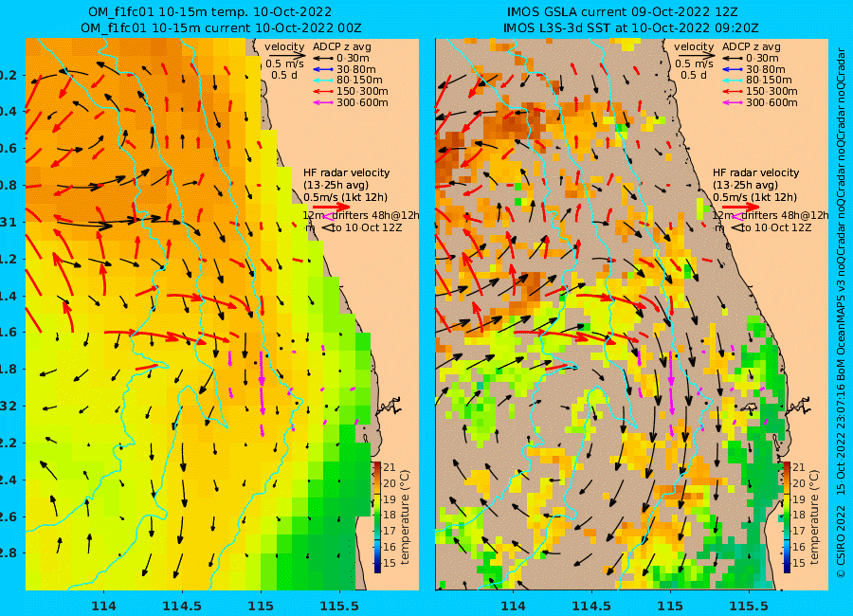Click longitude tick '115.5' under the IMOS map
Screen dimensions: 853x616
(749, 606)
